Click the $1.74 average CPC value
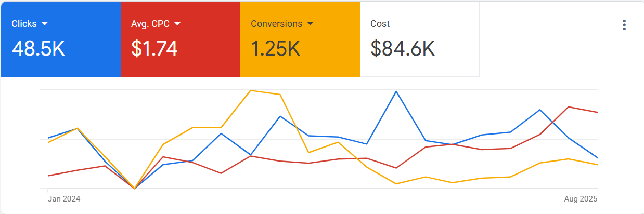Viewport: 644px width, 214px height. [154, 49]
